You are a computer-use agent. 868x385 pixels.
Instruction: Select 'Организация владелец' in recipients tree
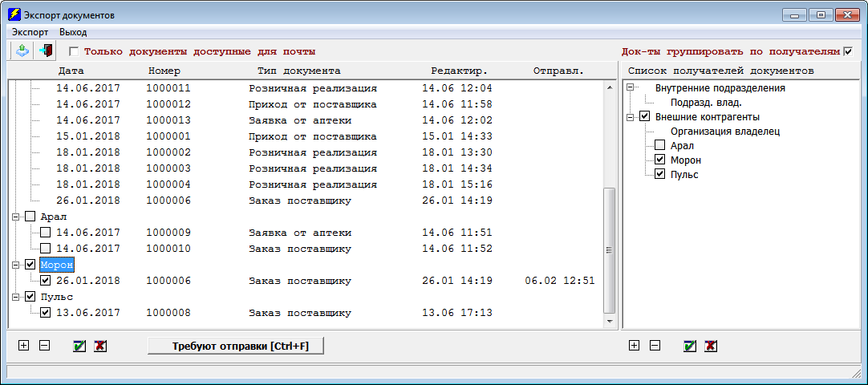(x=725, y=131)
